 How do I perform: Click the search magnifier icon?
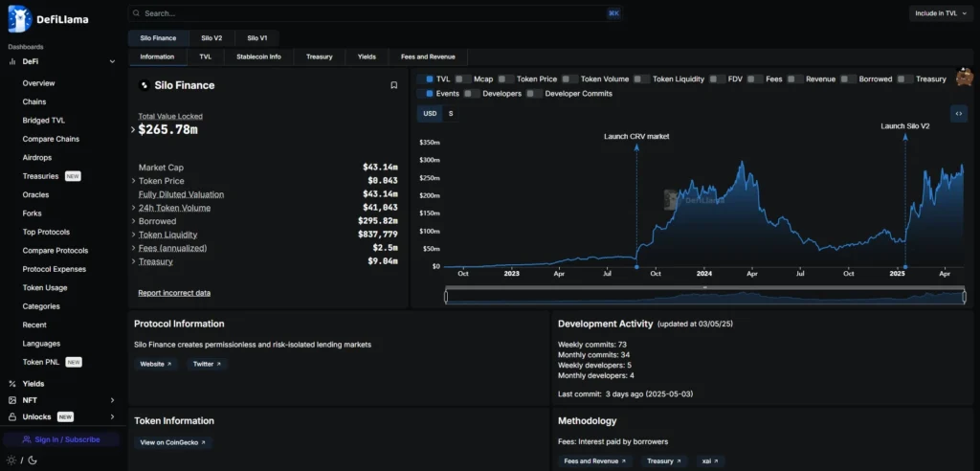pos(136,13)
